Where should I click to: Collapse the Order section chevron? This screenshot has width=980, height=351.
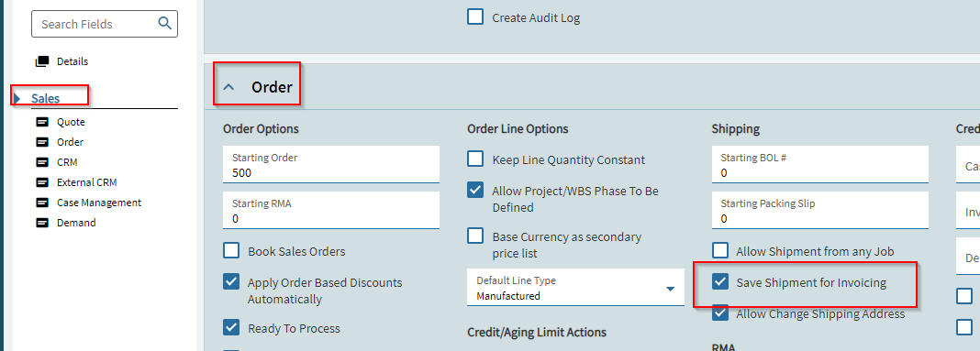point(228,87)
